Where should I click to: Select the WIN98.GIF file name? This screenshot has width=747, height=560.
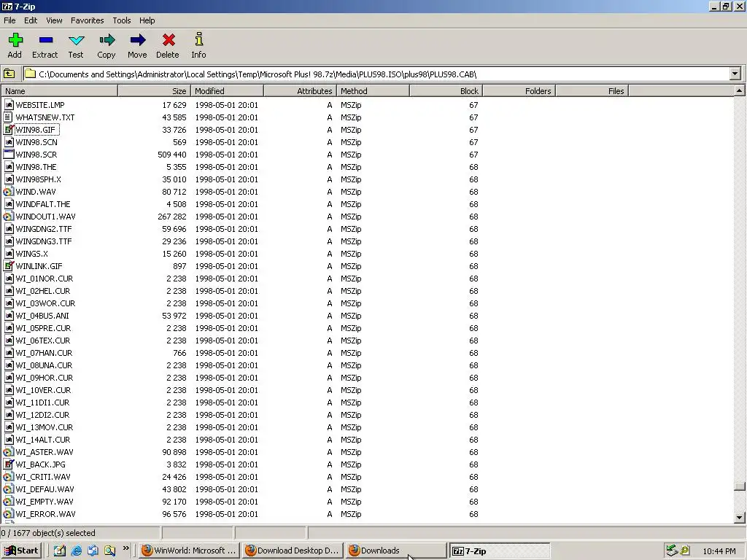coord(36,130)
